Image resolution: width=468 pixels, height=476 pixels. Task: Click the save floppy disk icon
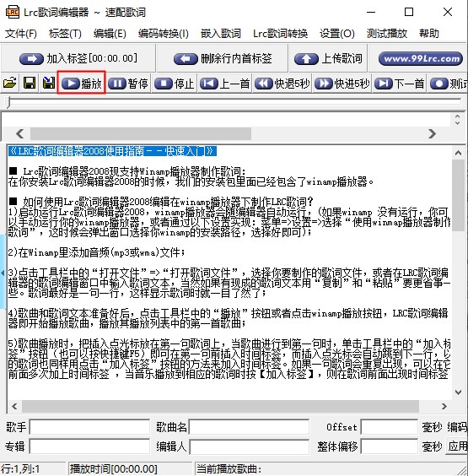(30, 83)
